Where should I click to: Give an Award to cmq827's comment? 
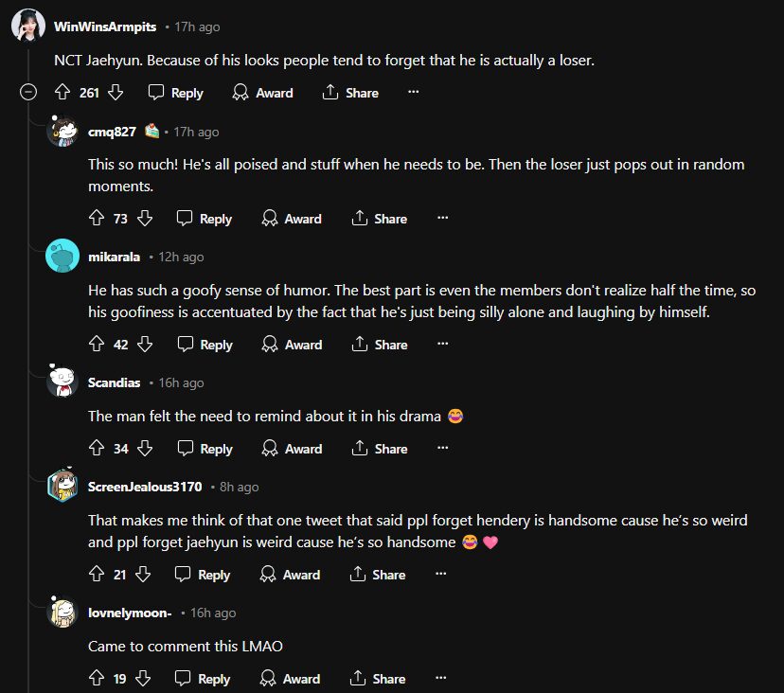point(292,219)
